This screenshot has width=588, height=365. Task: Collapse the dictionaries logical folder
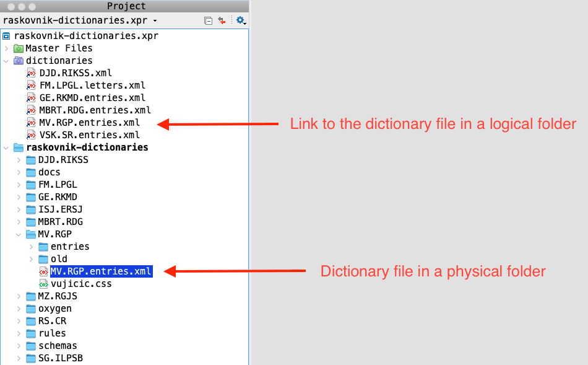point(7,61)
